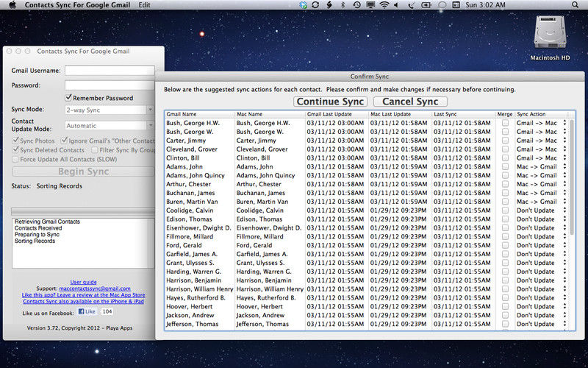
Task: Sort by Gmail Name column header
Action: point(199,114)
